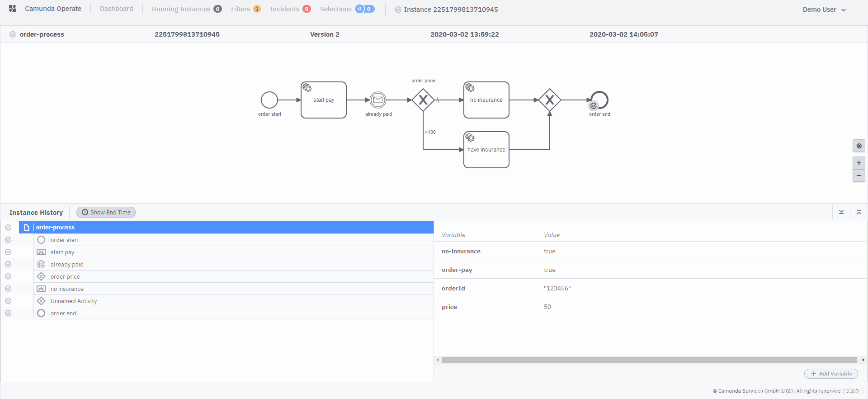Image resolution: width=868 pixels, height=399 pixels.
Task: Click the orderId value "123456"
Action: [x=557, y=288]
